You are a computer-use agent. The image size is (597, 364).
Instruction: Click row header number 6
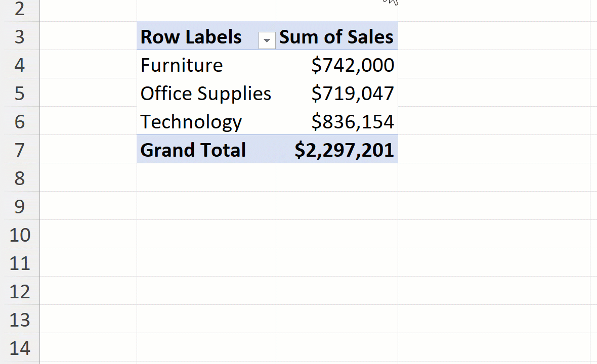20,122
